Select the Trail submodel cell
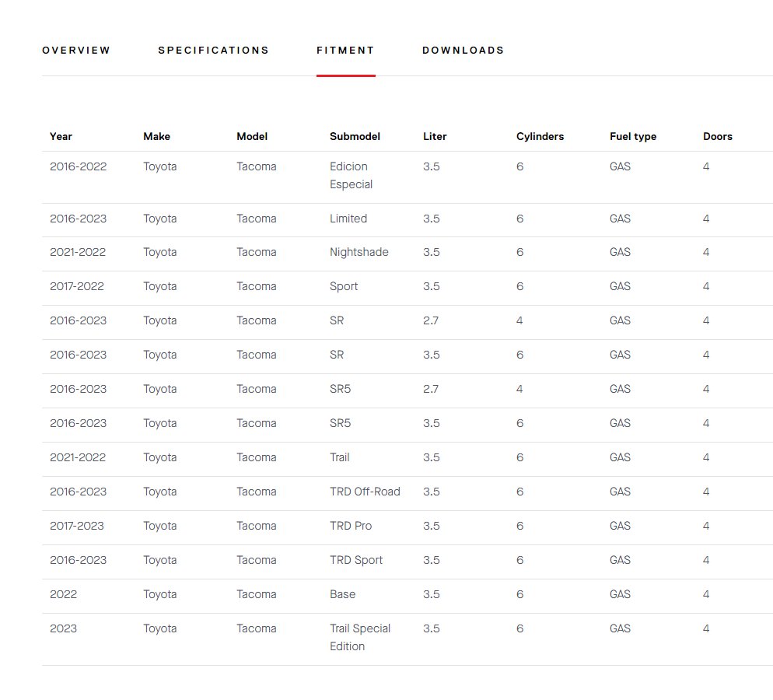773x700 pixels. tap(340, 457)
